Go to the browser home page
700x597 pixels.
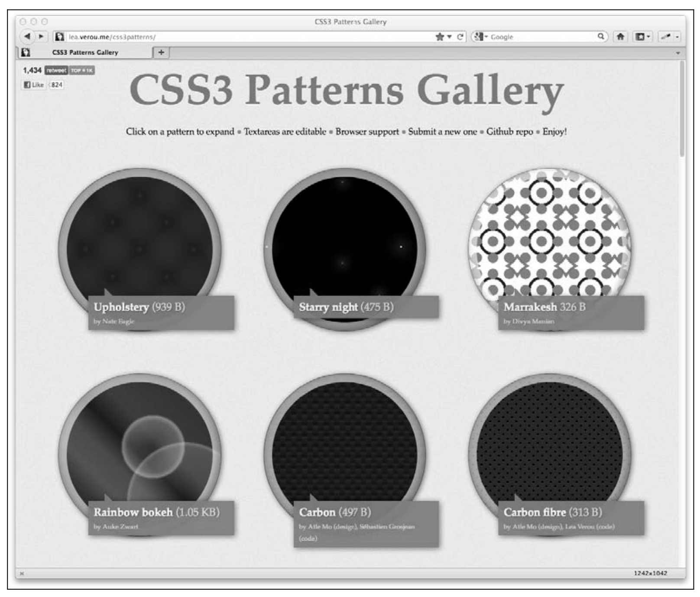(x=620, y=37)
